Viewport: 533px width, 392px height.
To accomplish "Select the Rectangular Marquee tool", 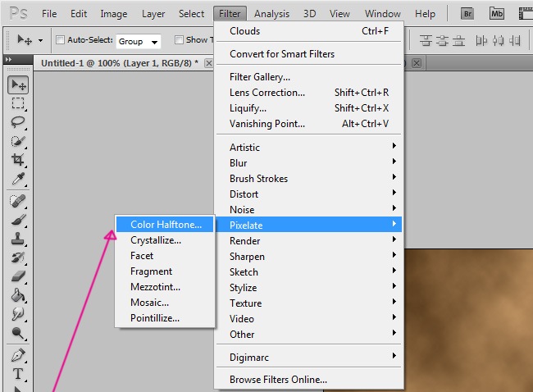I will click(x=18, y=103).
